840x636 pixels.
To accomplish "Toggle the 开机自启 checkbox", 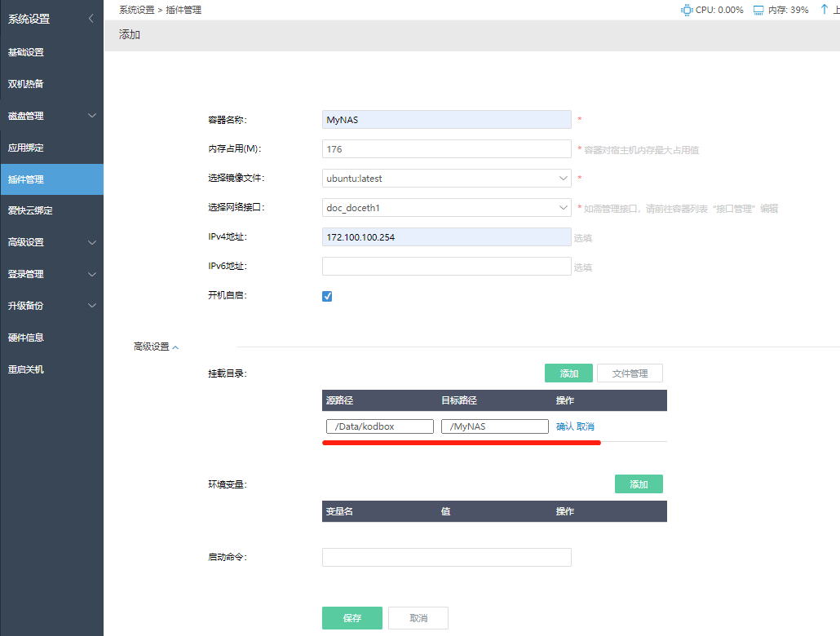I will tap(327, 296).
